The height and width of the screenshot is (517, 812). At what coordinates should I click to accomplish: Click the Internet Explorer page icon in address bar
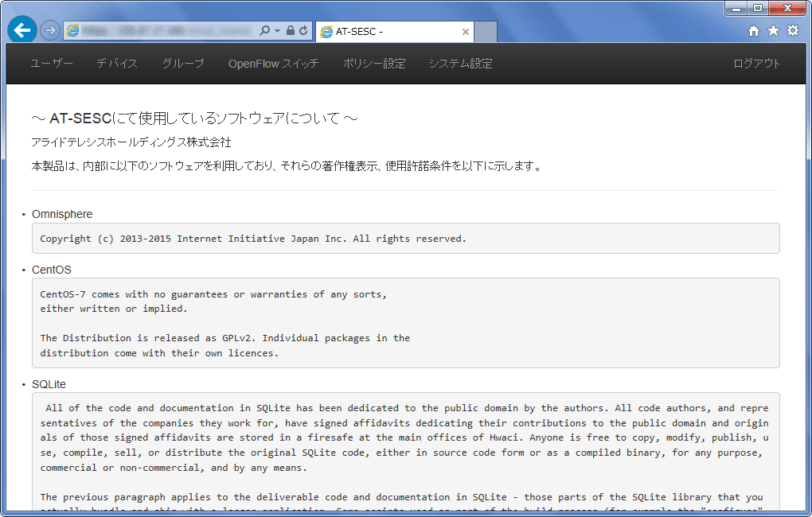tap(73, 30)
